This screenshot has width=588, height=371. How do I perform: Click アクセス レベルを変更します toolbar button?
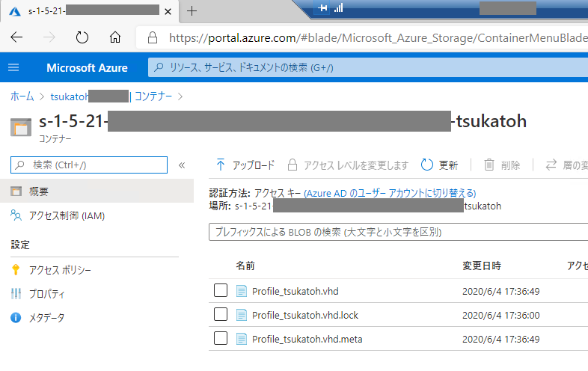click(348, 165)
